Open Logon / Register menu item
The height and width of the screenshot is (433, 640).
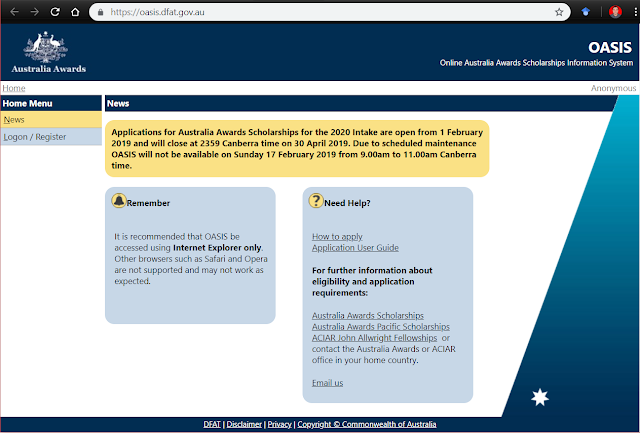coord(51,137)
